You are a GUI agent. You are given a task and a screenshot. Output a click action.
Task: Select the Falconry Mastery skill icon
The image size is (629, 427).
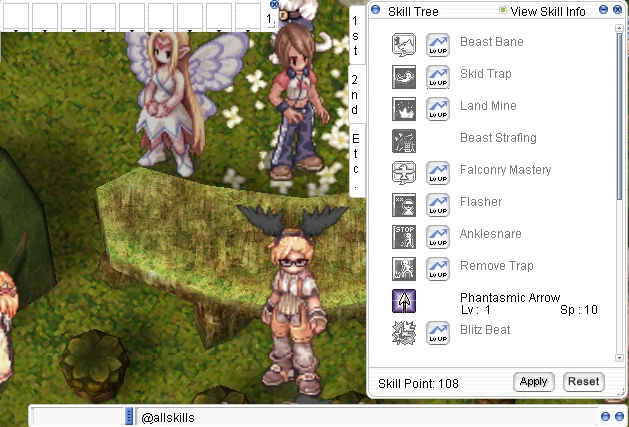404,173
